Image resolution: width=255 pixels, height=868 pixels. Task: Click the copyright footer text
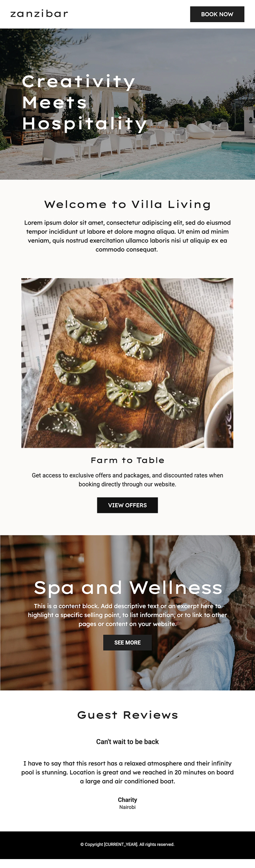click(x=127, y=845)
